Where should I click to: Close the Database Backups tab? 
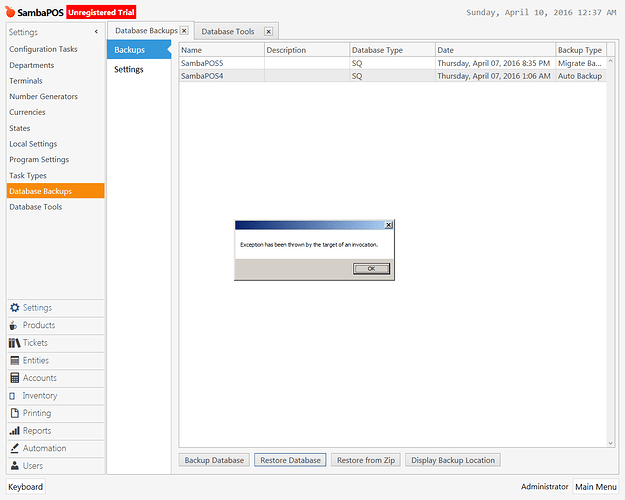(184, 30)
